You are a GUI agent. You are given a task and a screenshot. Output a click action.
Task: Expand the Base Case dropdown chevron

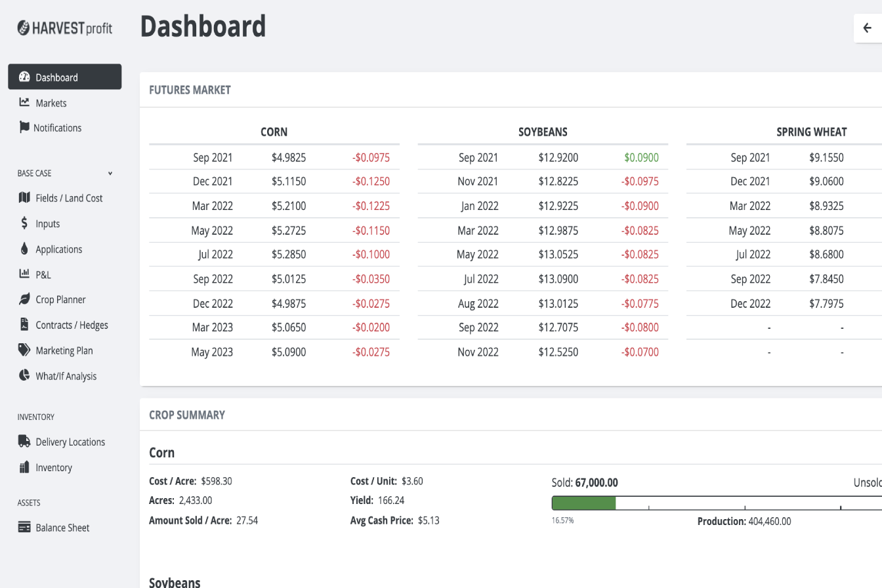[110, 173]
